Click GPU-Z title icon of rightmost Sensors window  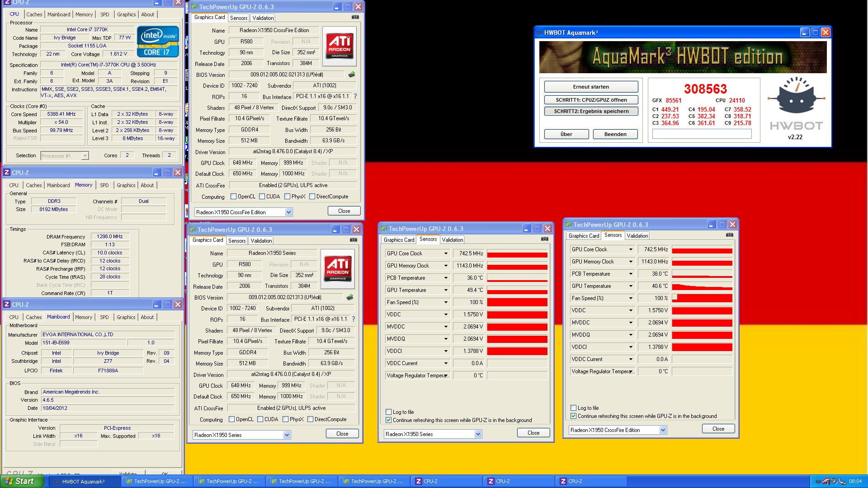(568, 225)
